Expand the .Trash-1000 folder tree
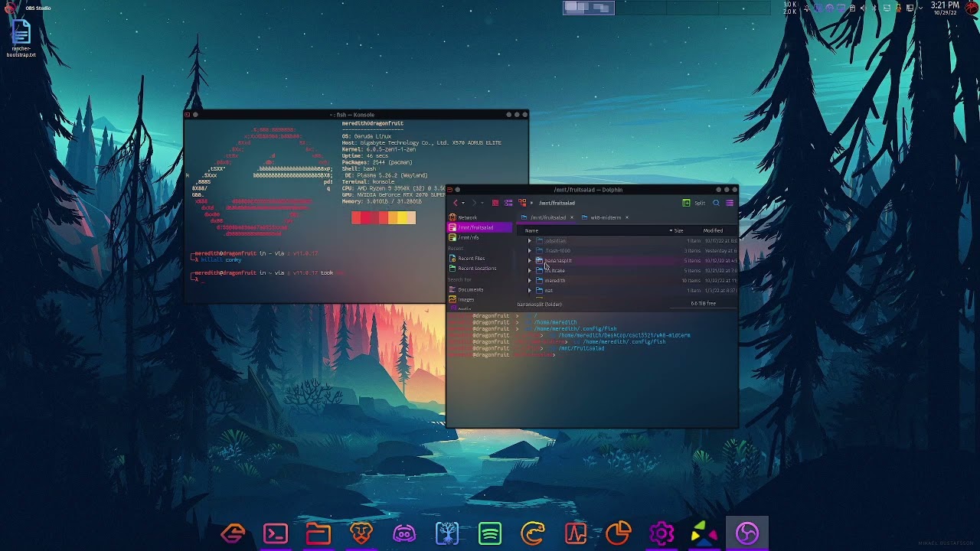Viewport: 980px width, 551px height. 529,250
